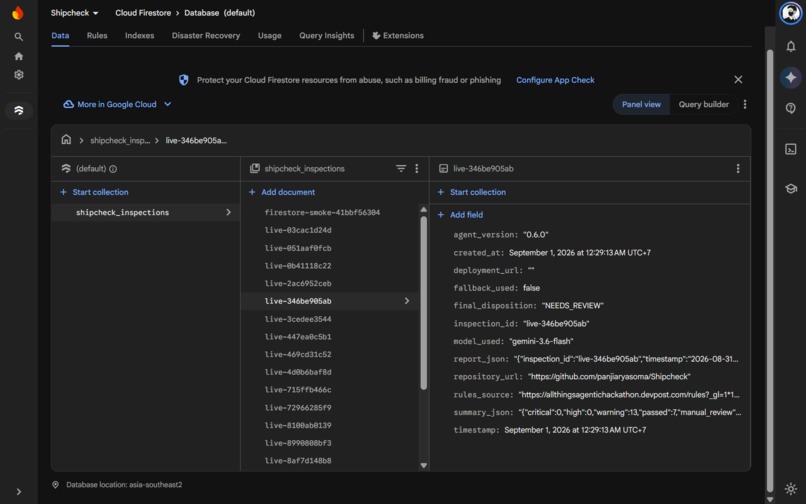Click document list scrollbar down arrow
806x504 pixels.
(424, 465)
